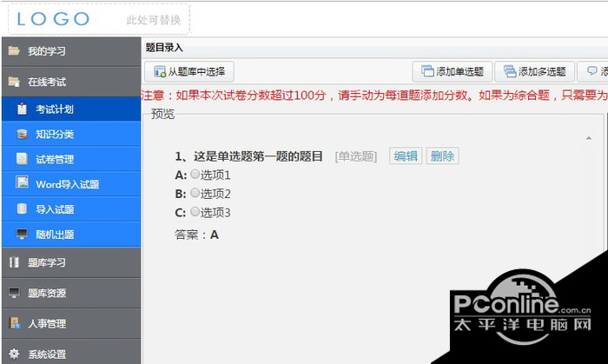Open 我的学习 menu section
Screen dimensions: 608x364
click(x=71, y=51)
